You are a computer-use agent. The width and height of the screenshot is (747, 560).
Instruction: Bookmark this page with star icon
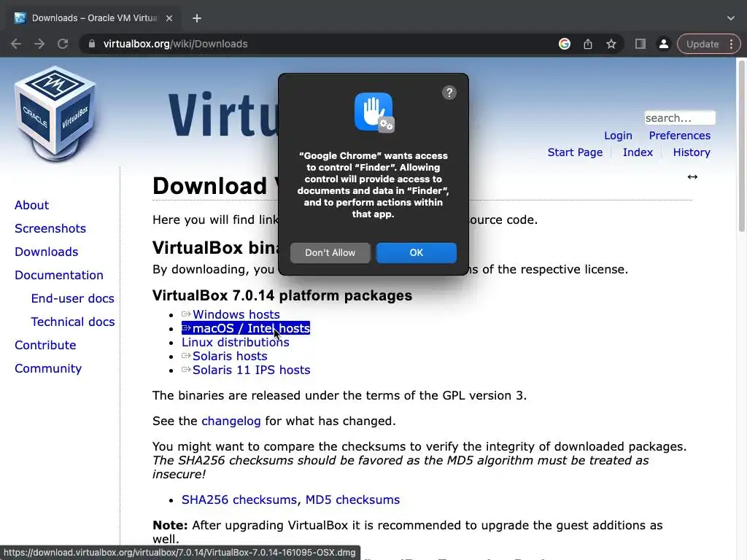(x=611, y=44)
